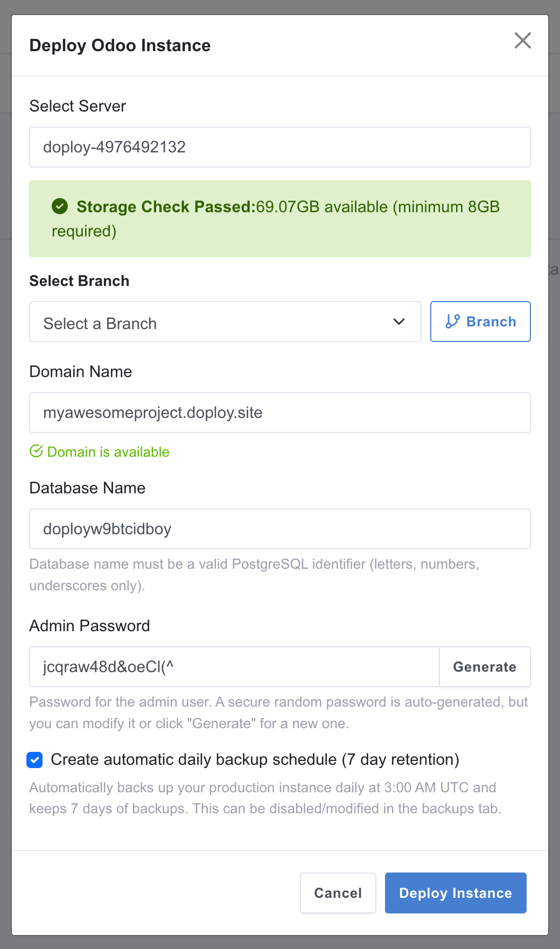Click the X icon to dismiss the dialog
560x949 pixels.
(x=522, y=40)
